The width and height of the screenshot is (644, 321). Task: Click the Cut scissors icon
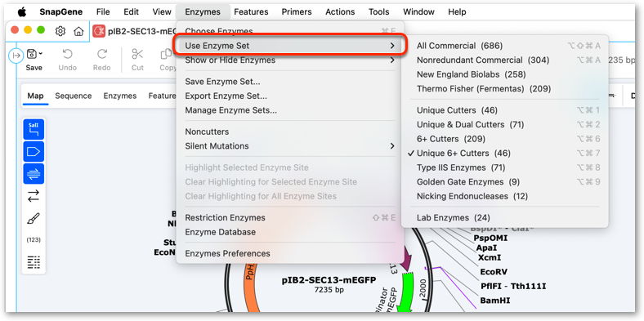(x=137, y=54)
